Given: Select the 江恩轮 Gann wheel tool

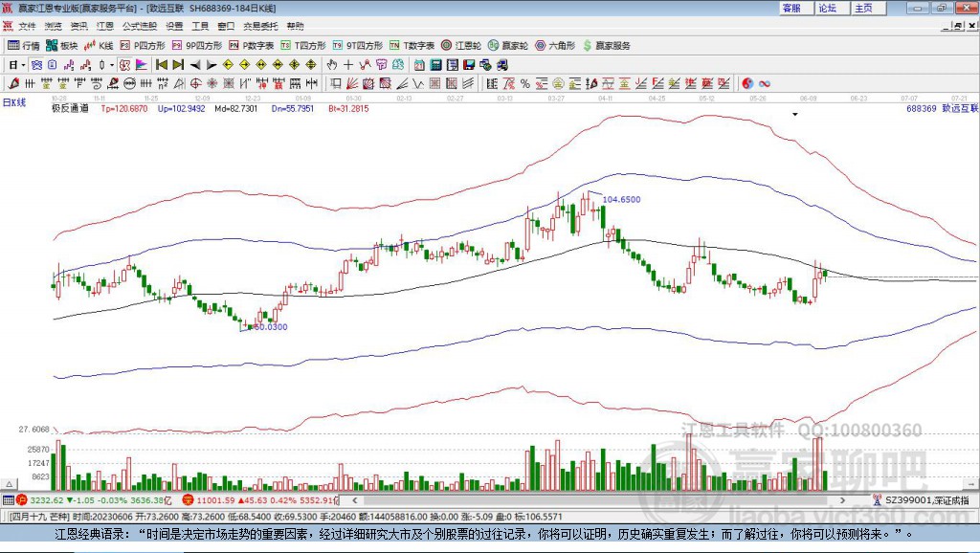Looking at the screenshot, I should coord(462,45).
